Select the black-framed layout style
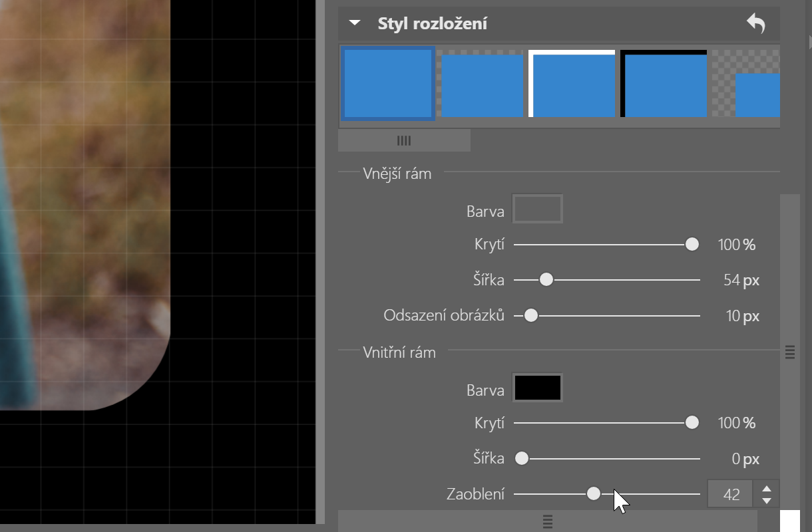This screenshot has height=532, width=812. [x=663, y=84]
